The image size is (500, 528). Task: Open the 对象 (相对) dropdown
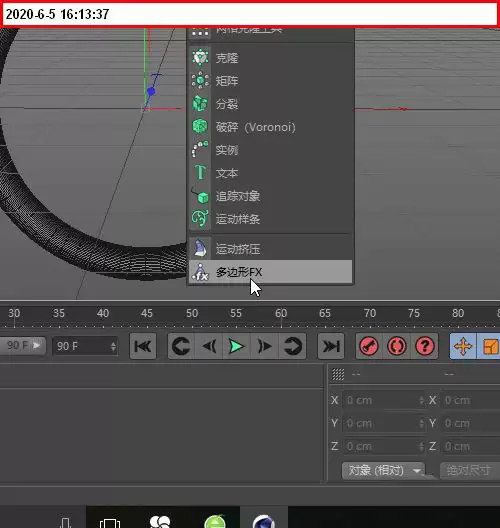384,470
